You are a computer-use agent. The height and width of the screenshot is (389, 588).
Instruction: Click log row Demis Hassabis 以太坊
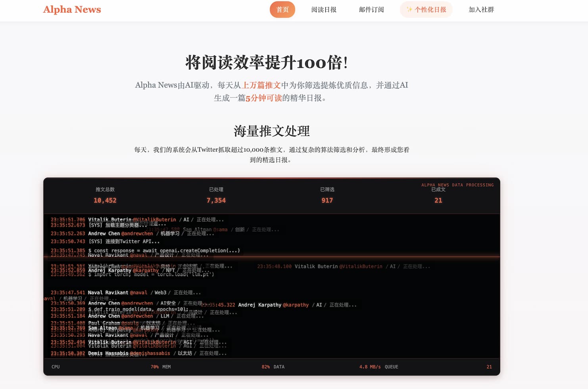[x=138, y=353]
